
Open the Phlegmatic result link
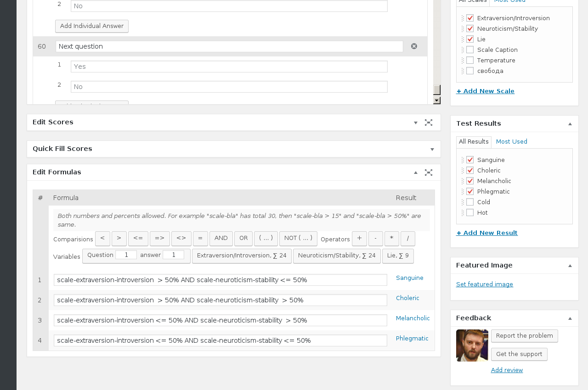(412, 339)
